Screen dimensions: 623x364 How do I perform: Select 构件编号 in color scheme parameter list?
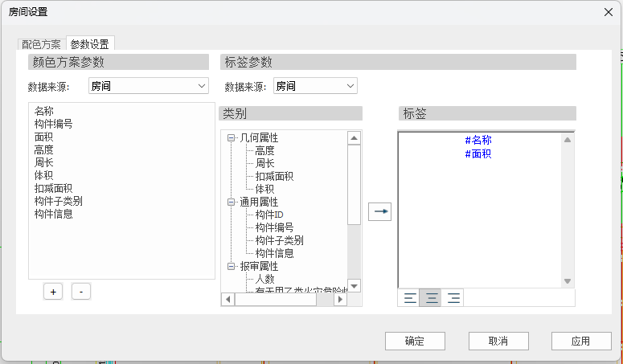point(54,124)
